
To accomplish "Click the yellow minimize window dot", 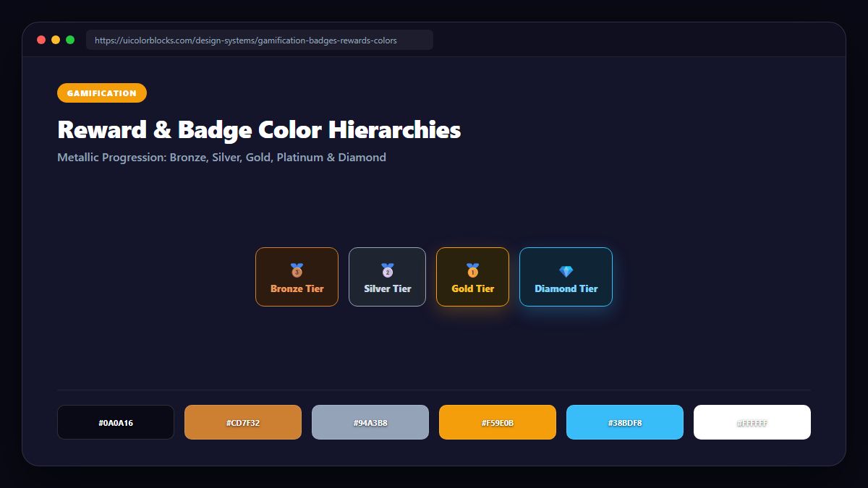I will [56, 40].
